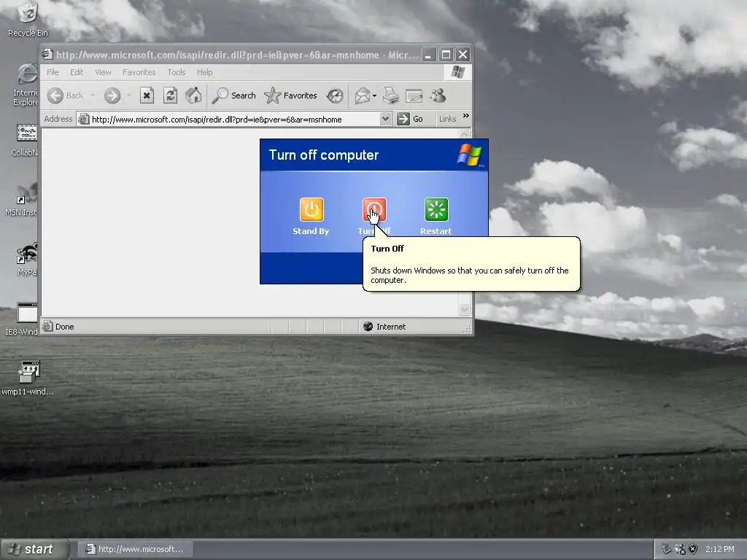Click the network connection tray icon

pos(680,549)
